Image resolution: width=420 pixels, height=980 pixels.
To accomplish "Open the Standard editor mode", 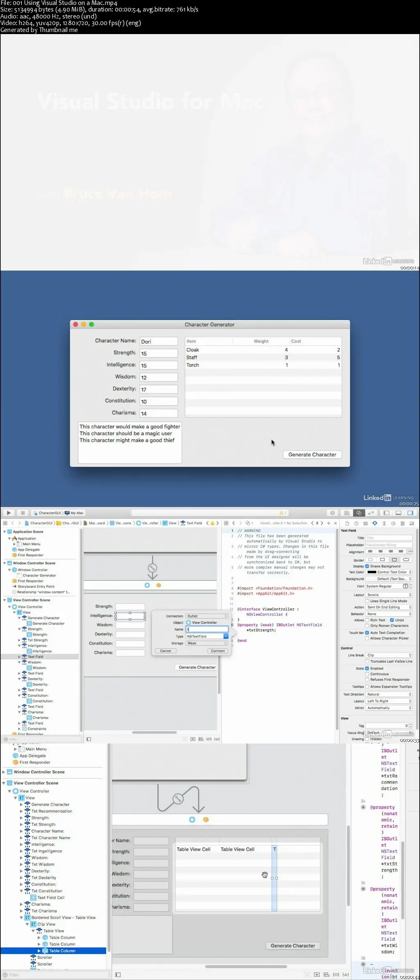I will [347, 513].
